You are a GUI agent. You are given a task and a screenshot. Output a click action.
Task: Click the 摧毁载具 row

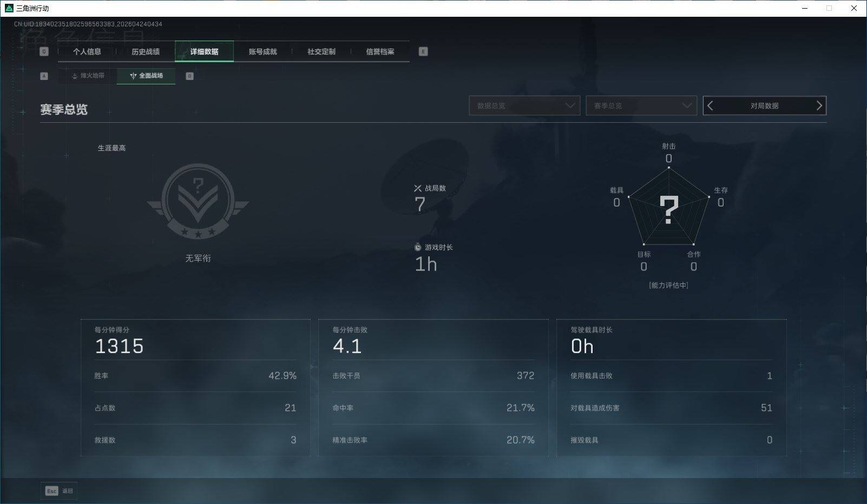tap(672, 440)
